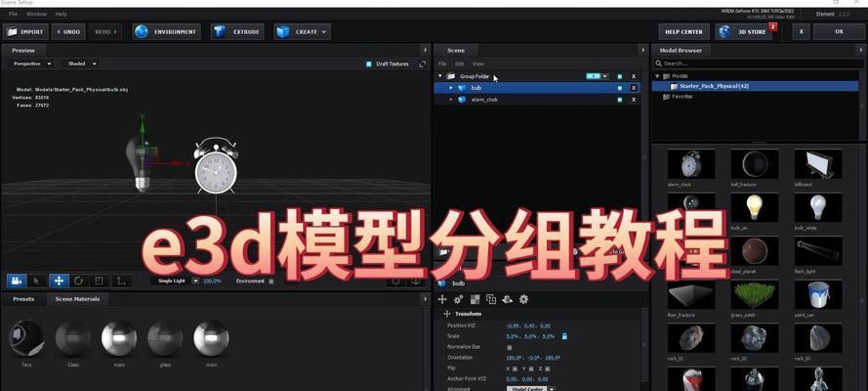Click the alarm_clock model cube icon in Scene

point(462,100)
